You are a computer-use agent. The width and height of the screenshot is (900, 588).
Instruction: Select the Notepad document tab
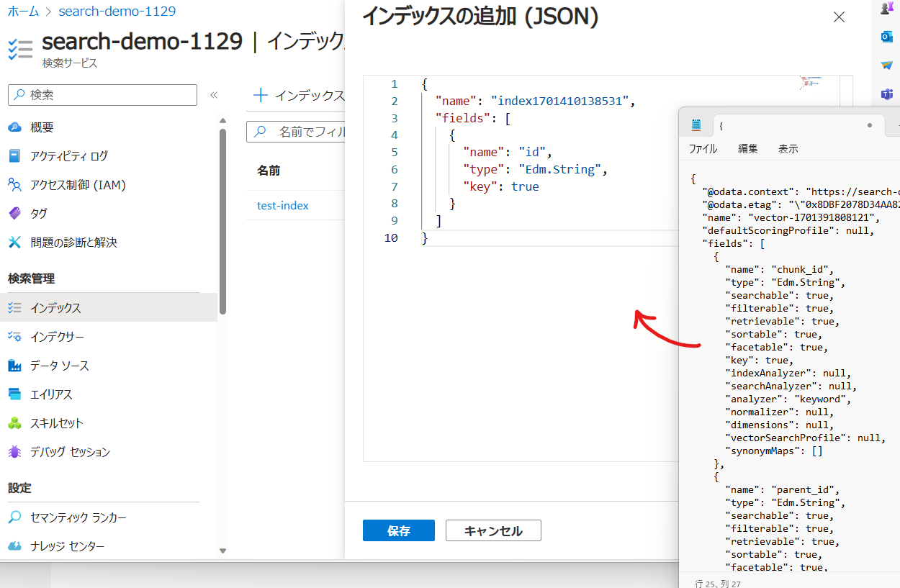(798, 125)
